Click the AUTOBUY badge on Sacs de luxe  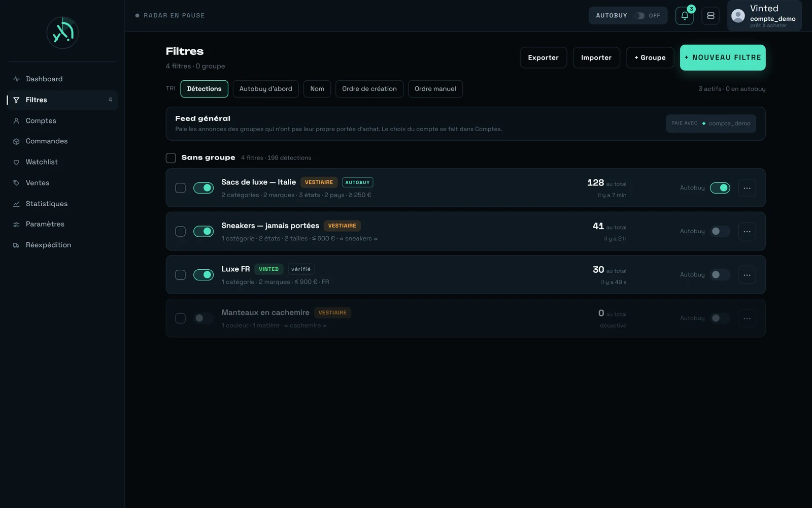tap(358, 182)
